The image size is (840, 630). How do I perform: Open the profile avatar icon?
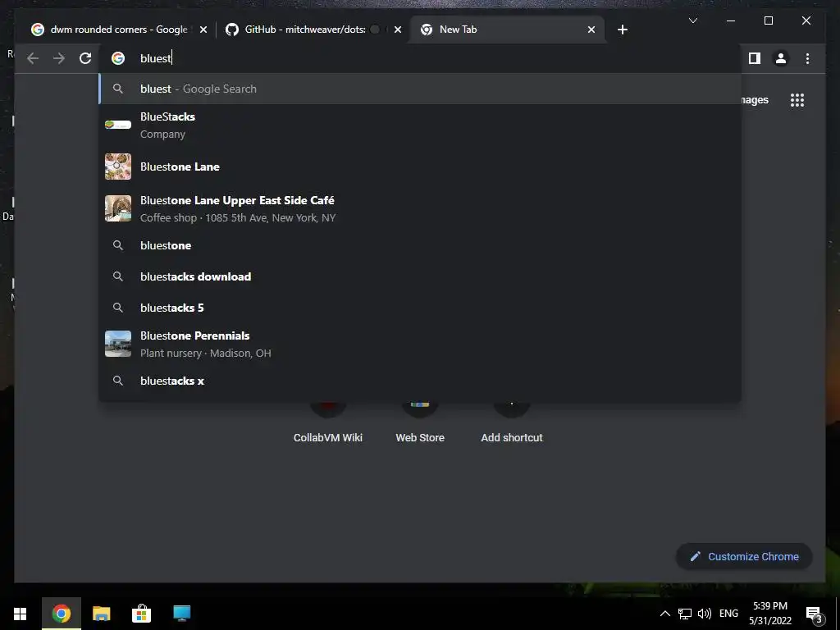point(781,58)
